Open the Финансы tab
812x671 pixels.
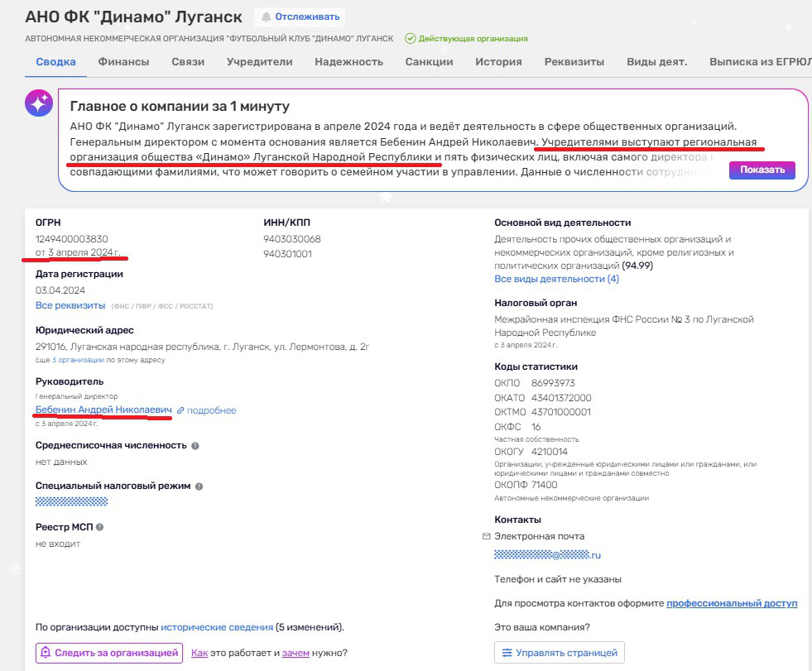click(x=123, y=62)
